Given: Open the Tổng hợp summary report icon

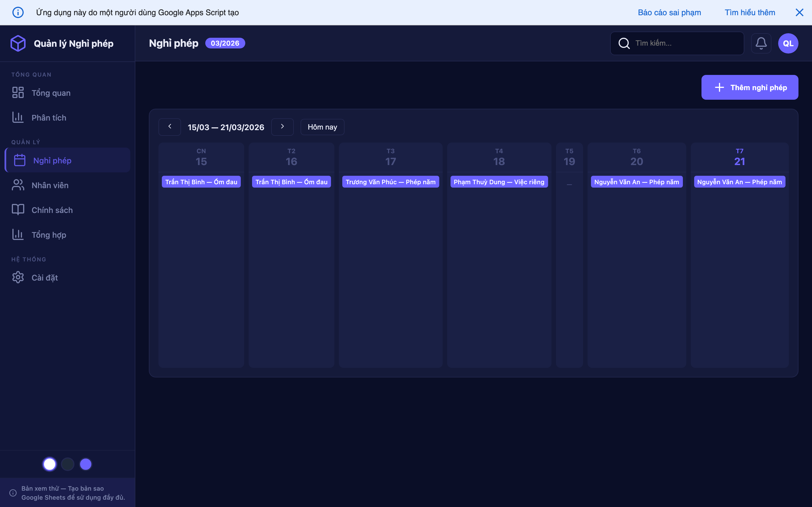Looking at the screenshot, I should pos(18,234).
